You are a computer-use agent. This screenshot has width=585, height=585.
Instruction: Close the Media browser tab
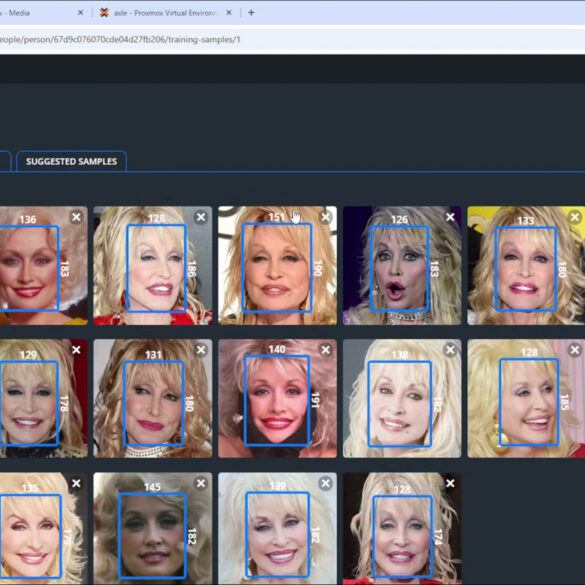pos(80,13)
